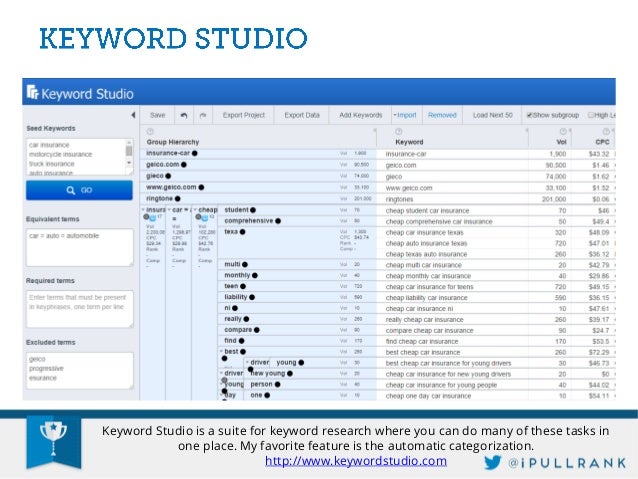Click the Group Hierarchy column header
Screen dimensions: 638x479
[173, 142]
